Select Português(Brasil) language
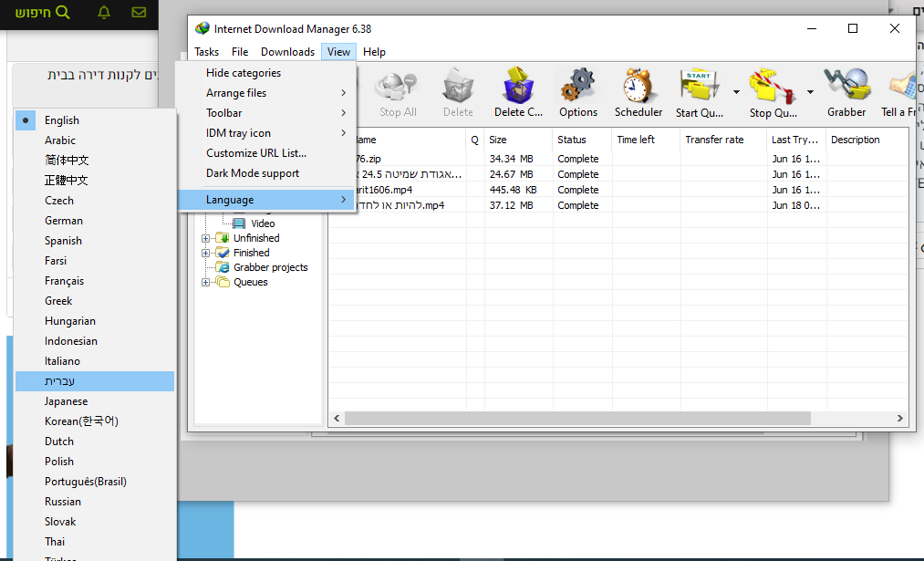Image resolution: width=924 pixels, height=561 pixels. click(95, 482)
